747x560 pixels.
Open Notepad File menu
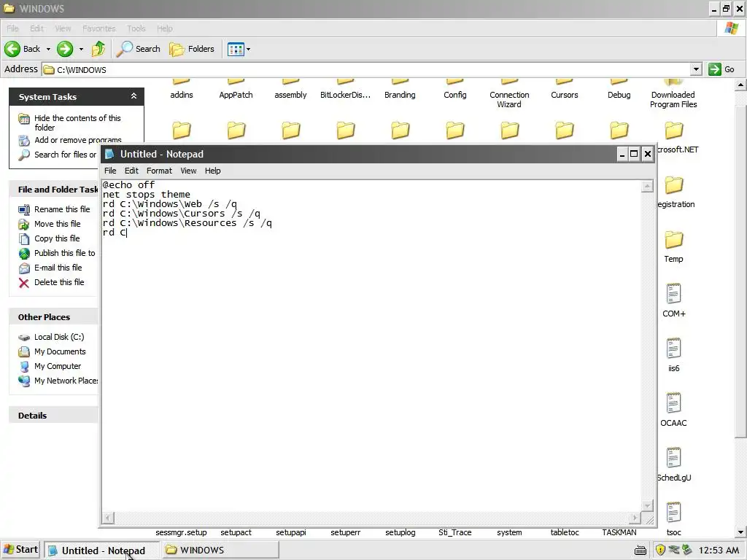click(x=110, y=171)
